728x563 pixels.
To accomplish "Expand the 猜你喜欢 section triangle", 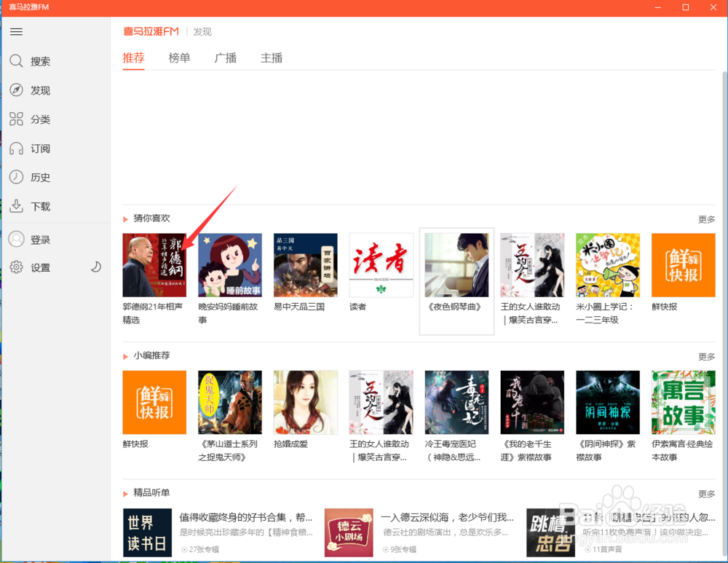I will pyautogui.click(x=125, y=219).
